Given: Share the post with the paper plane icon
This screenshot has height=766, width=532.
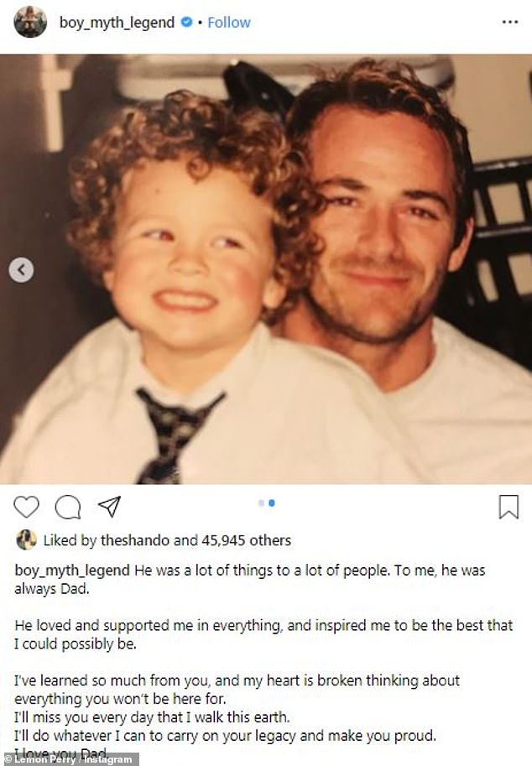Looking at the screenshot, I should [109, 507].
